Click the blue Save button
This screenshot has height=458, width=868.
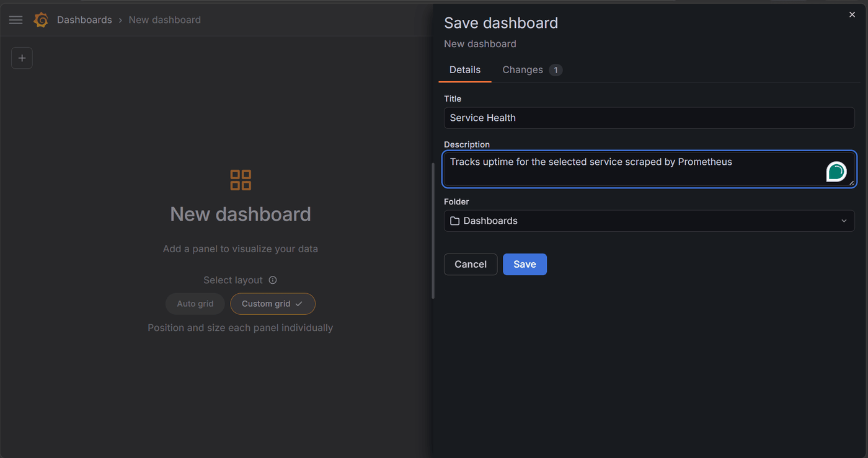coord(525,264)
